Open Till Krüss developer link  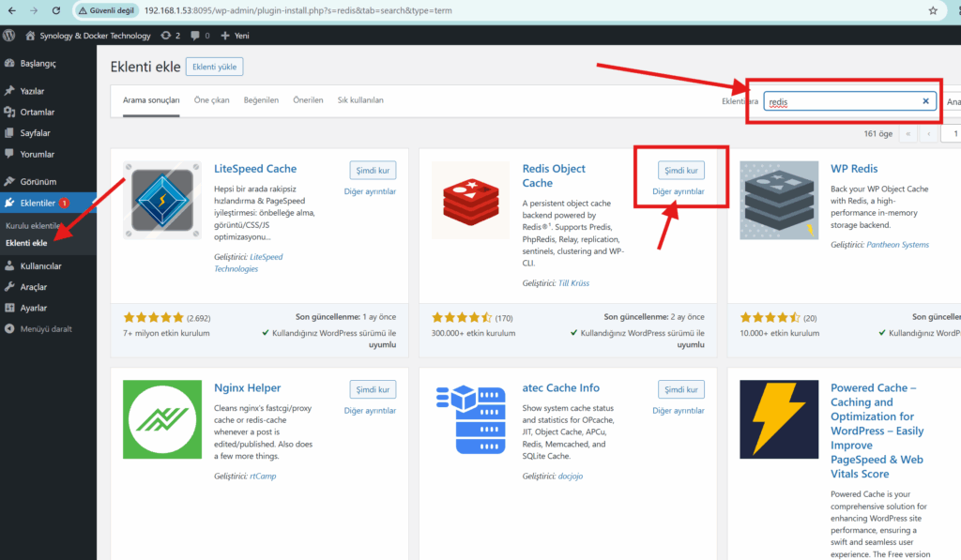tap(573, 283)
